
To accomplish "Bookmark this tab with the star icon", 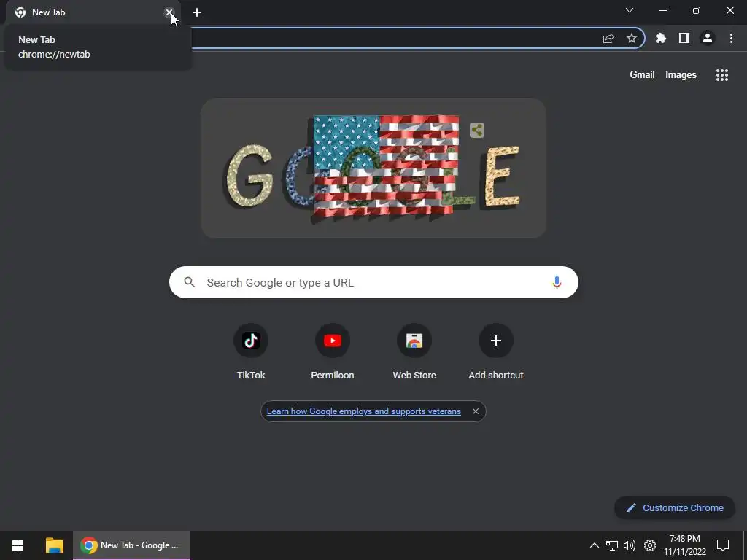I will point(632,38).
